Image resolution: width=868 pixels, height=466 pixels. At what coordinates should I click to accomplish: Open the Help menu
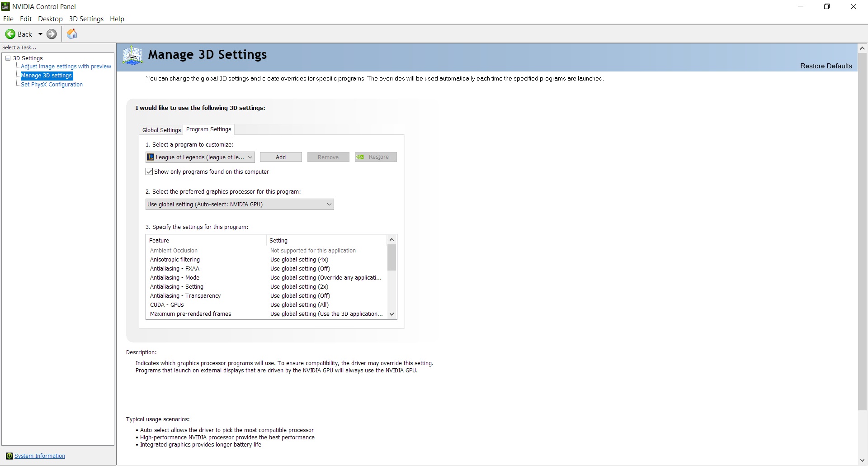tap(117, 19)
